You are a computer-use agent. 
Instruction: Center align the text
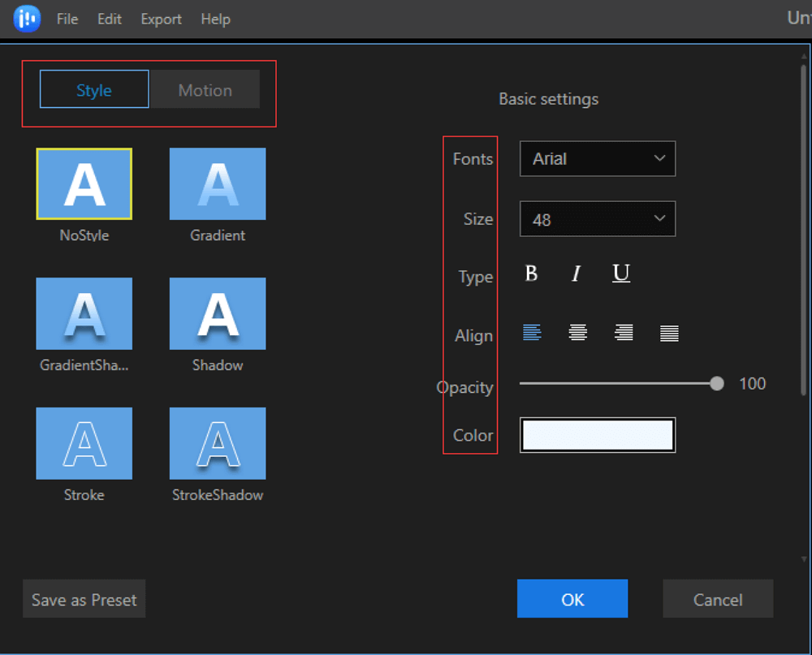(x=577, y=333)
